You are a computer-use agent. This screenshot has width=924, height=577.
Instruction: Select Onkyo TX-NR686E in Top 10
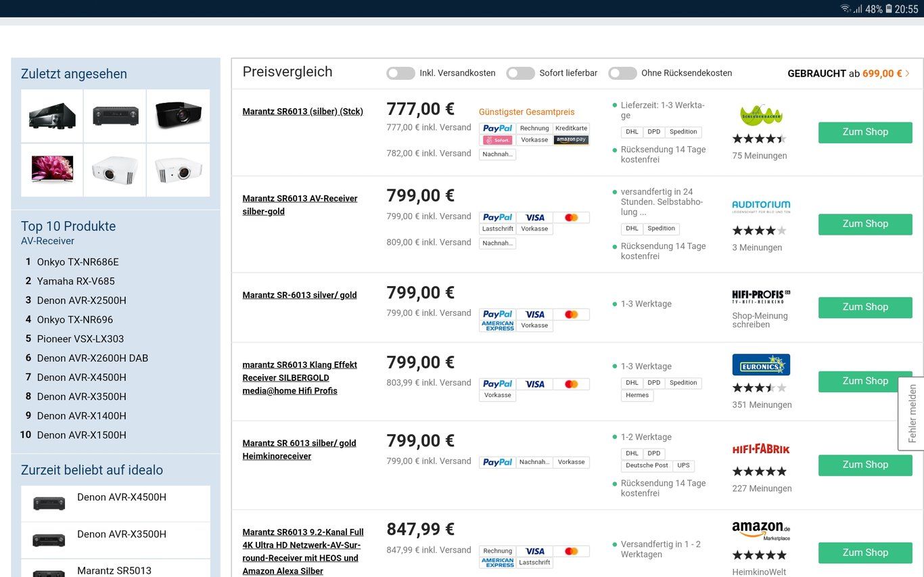pos(78,262)
